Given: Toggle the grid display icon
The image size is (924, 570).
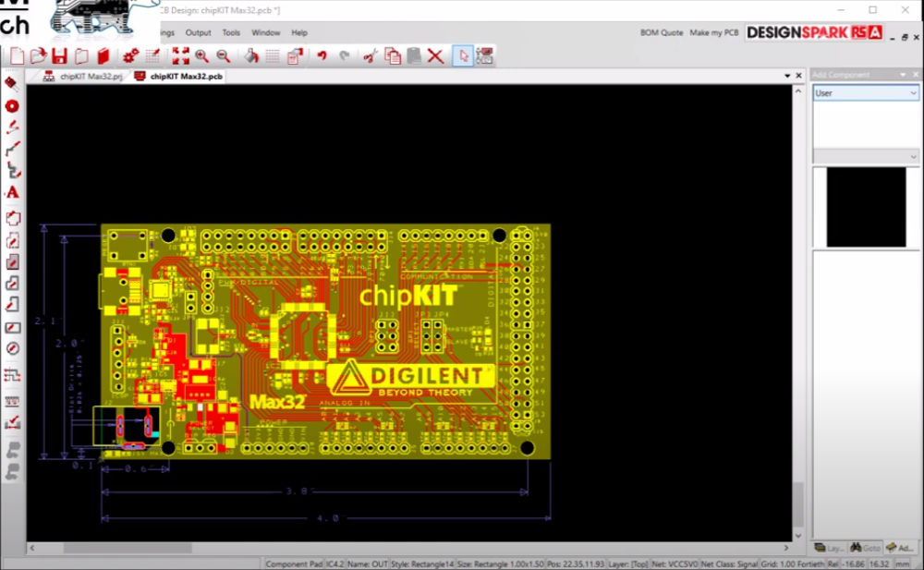Looking at the screenshot, I should pos(273,56).
